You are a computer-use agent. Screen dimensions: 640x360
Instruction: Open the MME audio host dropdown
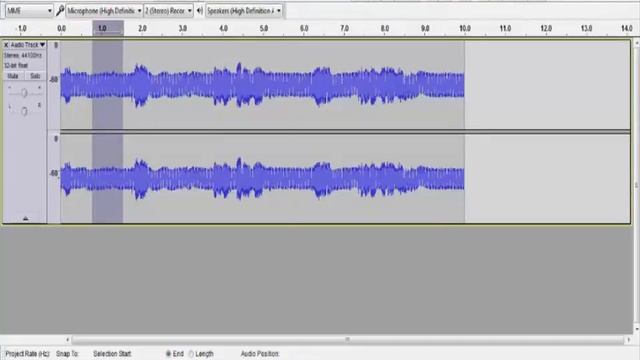(29, 11)
